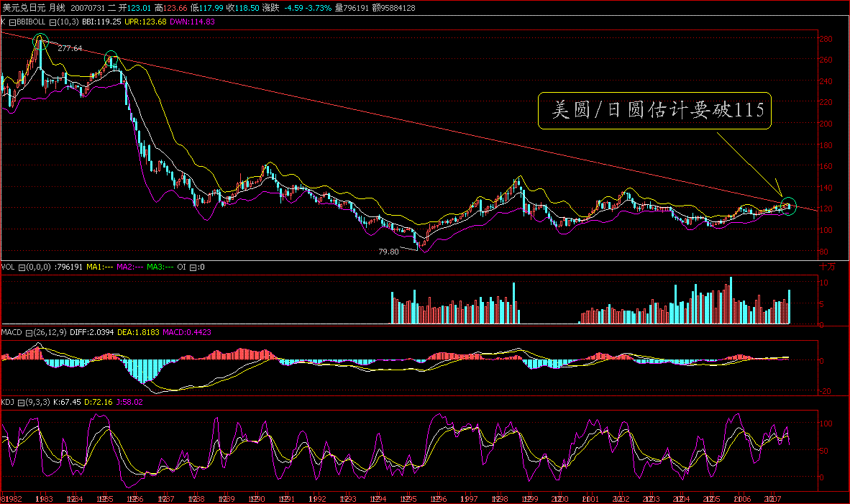
Task: Click the 79.80 low price label
Action: [389, 251]
